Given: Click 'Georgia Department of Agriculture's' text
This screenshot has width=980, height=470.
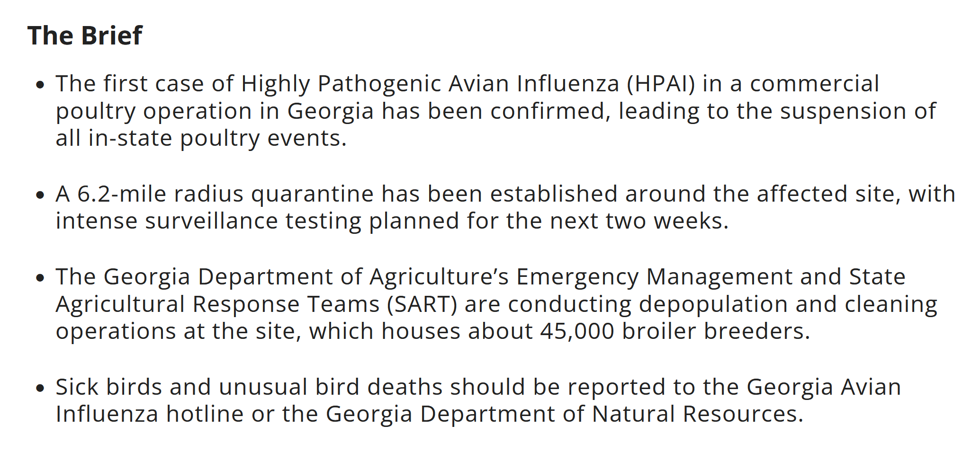Looking at the screenshot, I should click(306, 277).
